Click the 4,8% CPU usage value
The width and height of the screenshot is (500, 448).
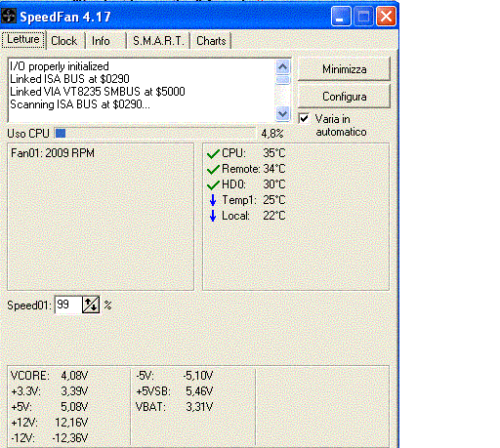click(272, 134)
